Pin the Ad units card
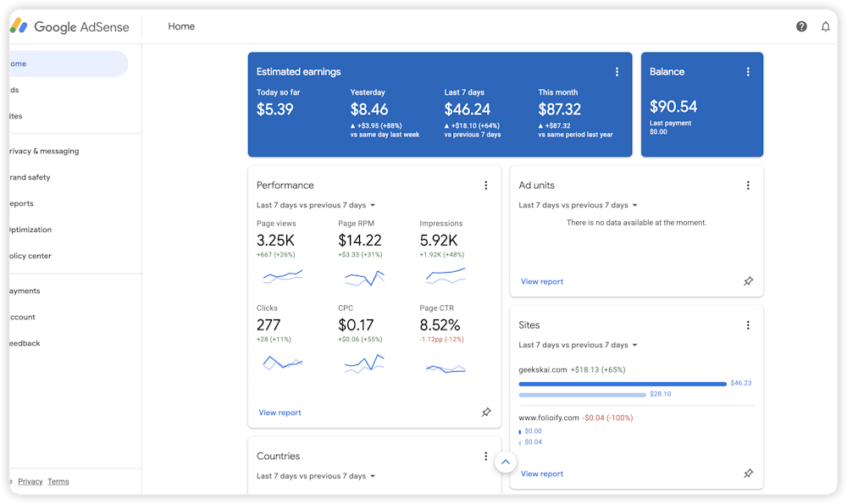Viewport: 847px width, 504px height. (749, 281)
